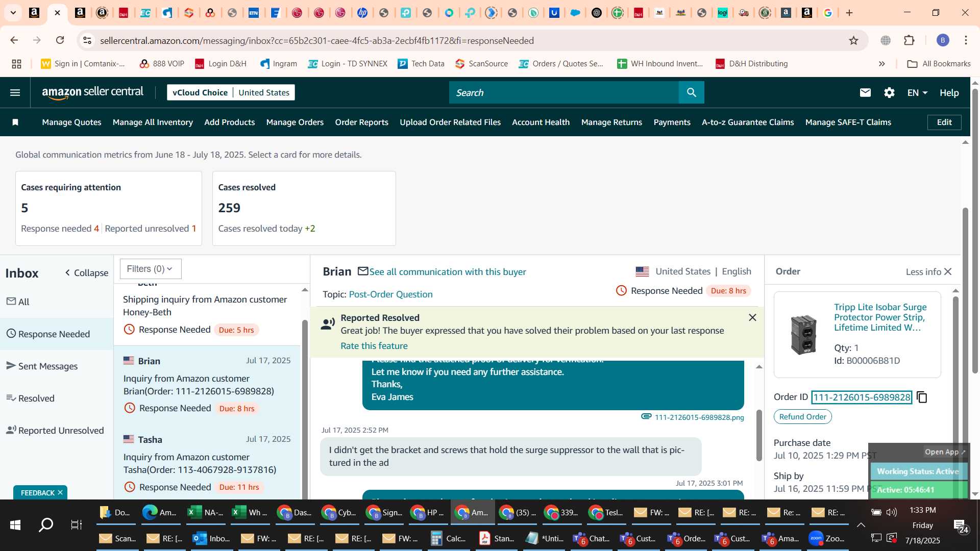980x551 pixels.
Task: Click the Amazon Seller Central logo
Action: tap(92, 92)
